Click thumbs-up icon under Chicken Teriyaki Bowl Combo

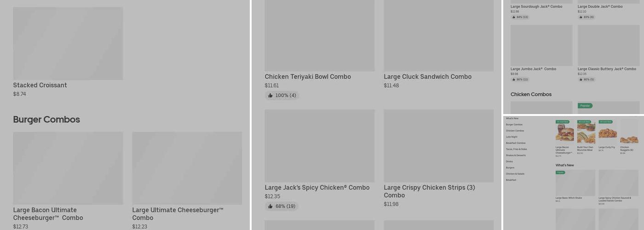[270, 96]
